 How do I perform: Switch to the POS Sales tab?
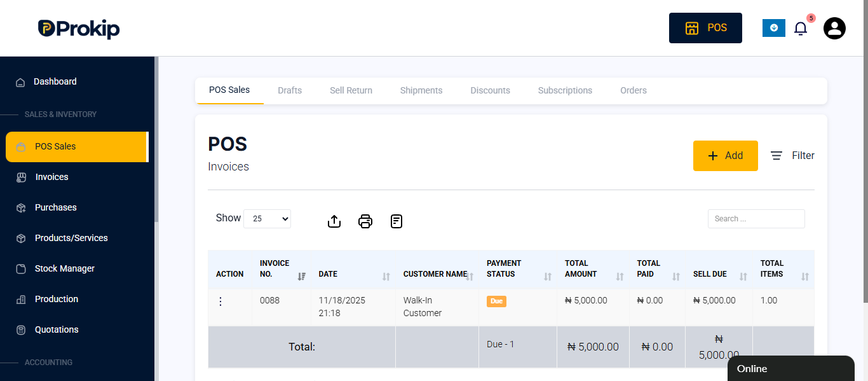[229, 90]
